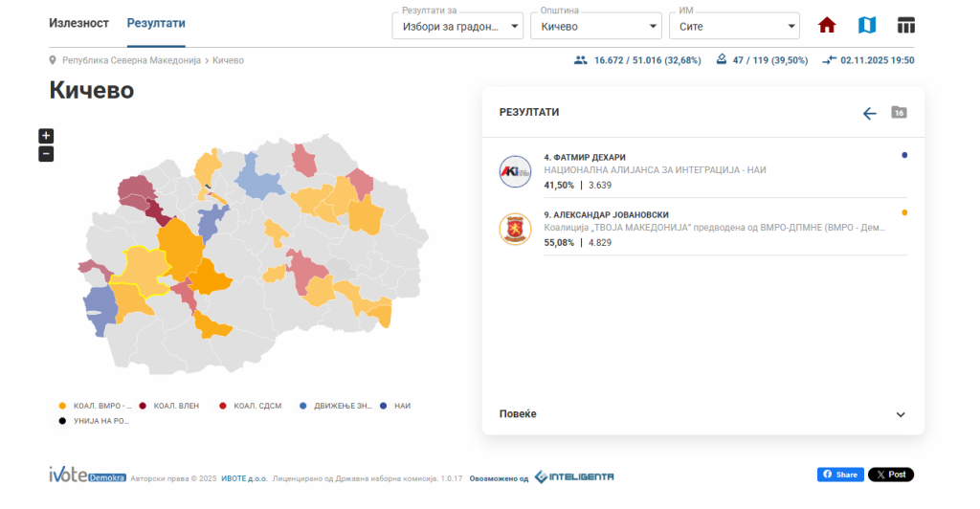Screen dimensions: 980x509
Task: Click the red home icon
Action: point(828,26)
